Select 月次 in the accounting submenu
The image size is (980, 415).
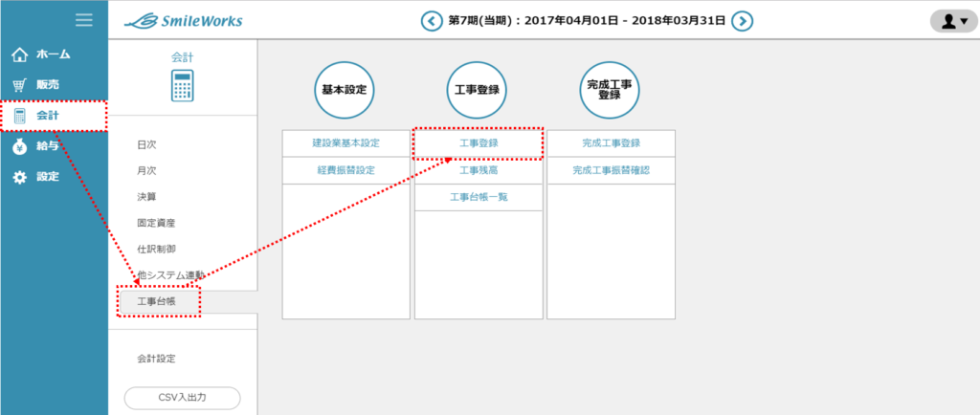point(146,170)
